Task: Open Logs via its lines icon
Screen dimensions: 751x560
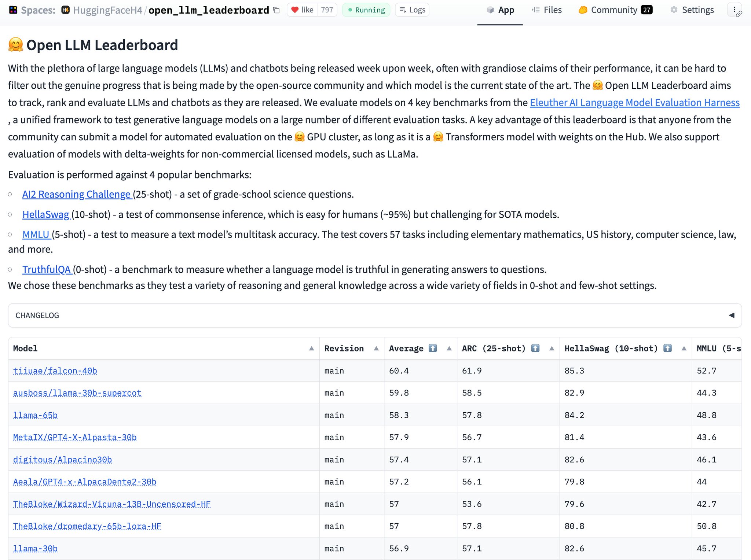Action: point(403,10)
